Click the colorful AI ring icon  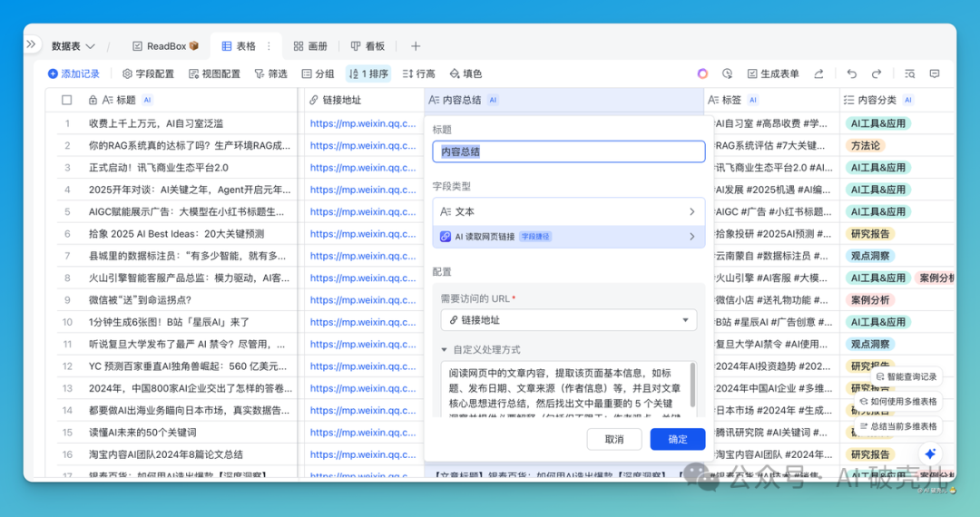click(702, 73)
